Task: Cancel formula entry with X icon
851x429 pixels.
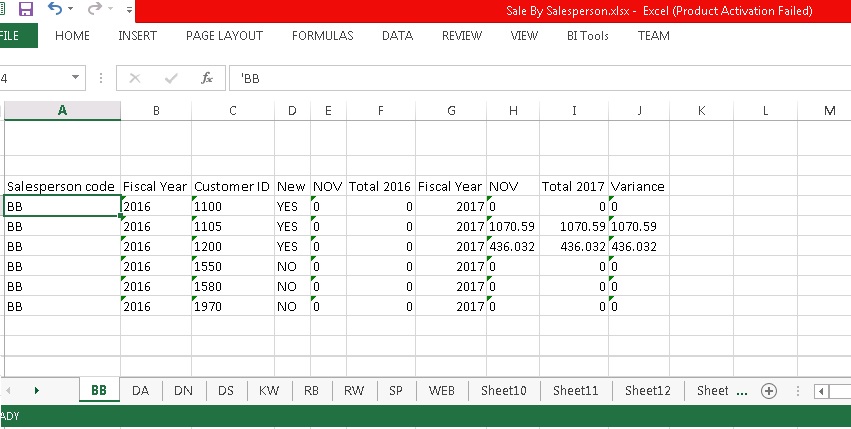Action: [135, 79]
